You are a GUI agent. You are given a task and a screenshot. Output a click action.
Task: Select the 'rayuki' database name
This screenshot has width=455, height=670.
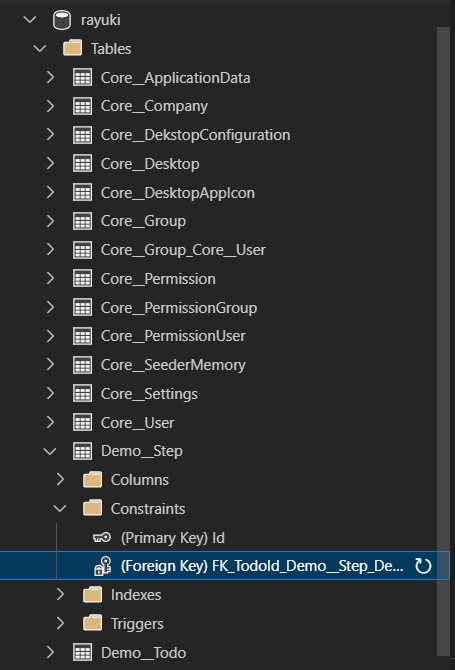click(x=101, y=20)
